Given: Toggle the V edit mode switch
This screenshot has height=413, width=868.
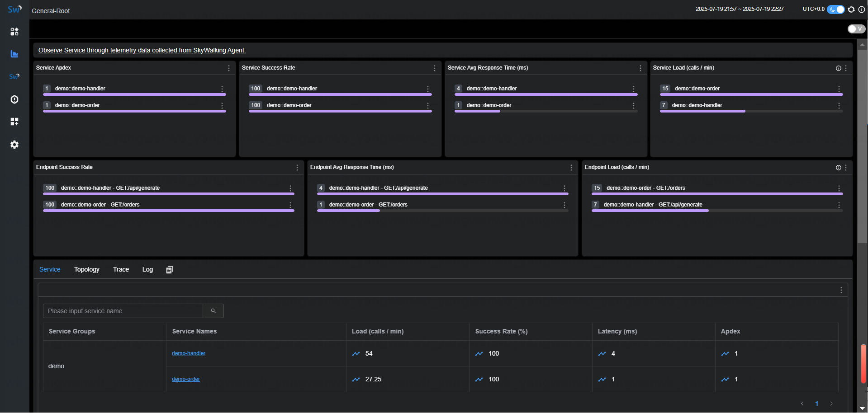Looking at the screenshot, I should (856, 29).
